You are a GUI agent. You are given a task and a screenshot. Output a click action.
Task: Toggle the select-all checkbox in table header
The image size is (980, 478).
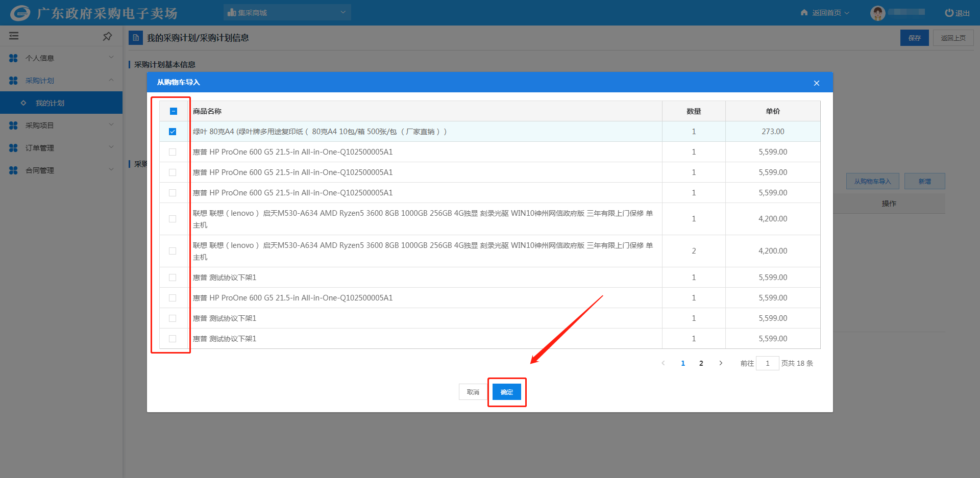tap(173, 111)
